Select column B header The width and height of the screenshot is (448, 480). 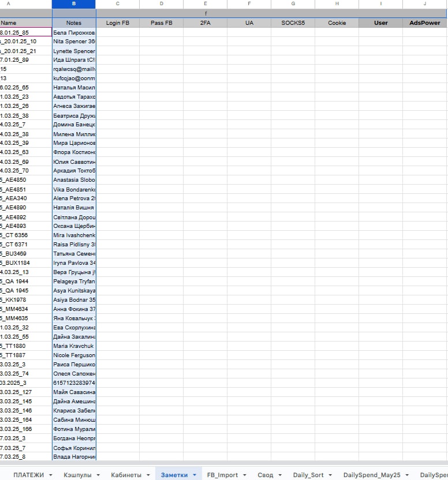click(x=74, y=4)
